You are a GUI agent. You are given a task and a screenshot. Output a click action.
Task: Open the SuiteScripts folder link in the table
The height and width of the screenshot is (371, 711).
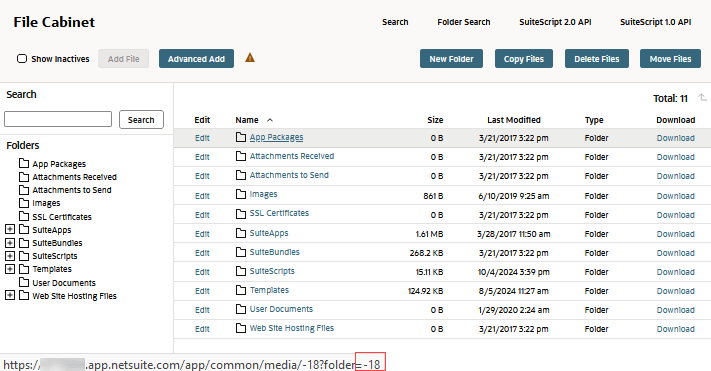pyautogui.click(x=272, y=271)
